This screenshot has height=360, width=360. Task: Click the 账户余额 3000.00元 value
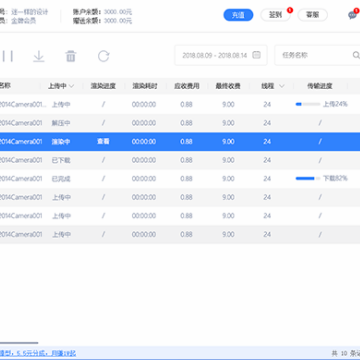[118, 12]
